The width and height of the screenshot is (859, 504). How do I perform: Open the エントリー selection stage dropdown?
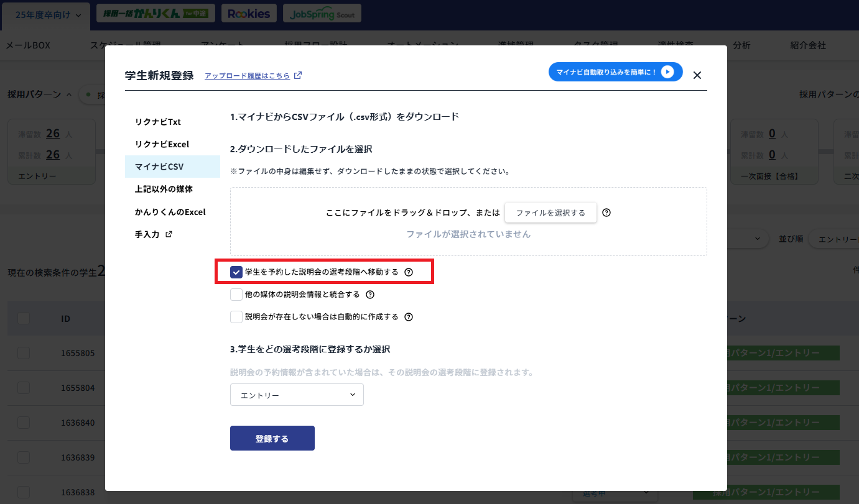point(297,395)
